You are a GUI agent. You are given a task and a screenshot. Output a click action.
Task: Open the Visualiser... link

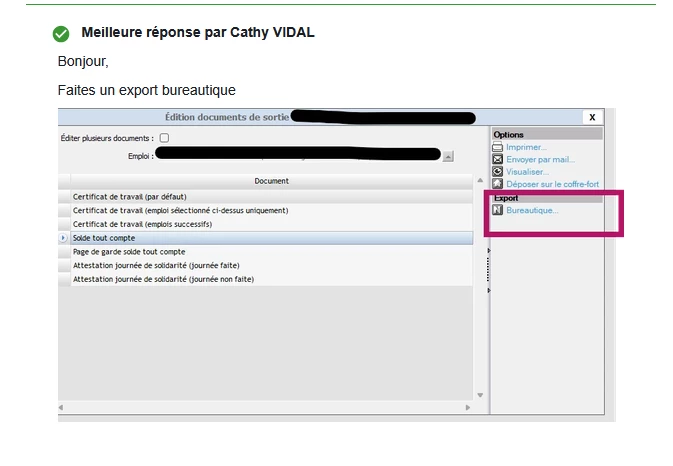pos(527,172)
